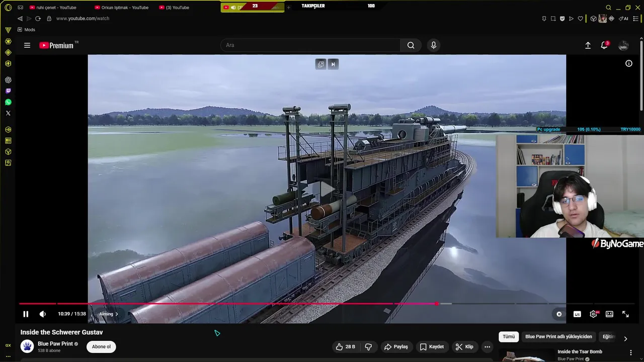Click the Inside the Schwerer Gustav title
The image size is (644, 362).
click(x=61, y=332)
